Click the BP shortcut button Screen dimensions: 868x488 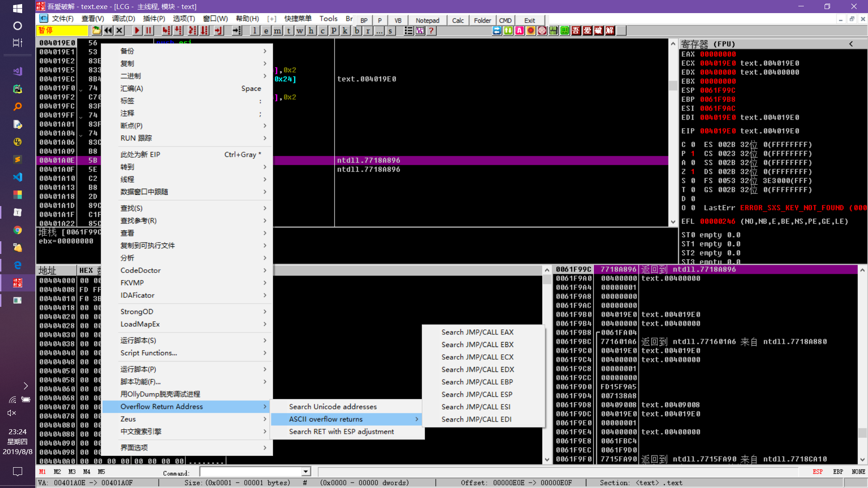coord(364,20)
